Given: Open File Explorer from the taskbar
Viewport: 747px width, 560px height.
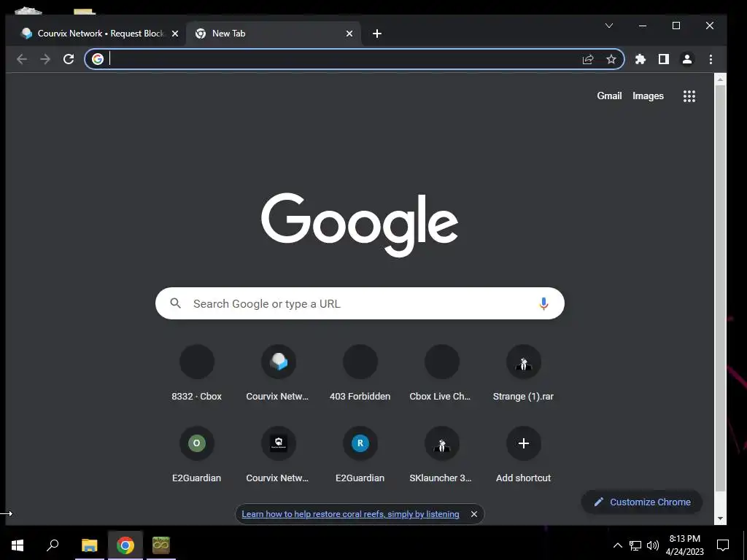Looking at the screenshot, I should pos(89,545).
